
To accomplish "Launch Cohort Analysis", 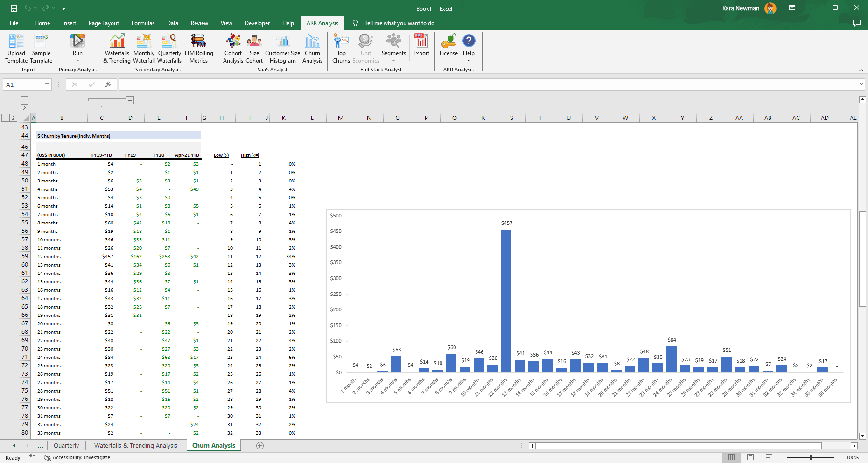I will [x=233, y=48].
